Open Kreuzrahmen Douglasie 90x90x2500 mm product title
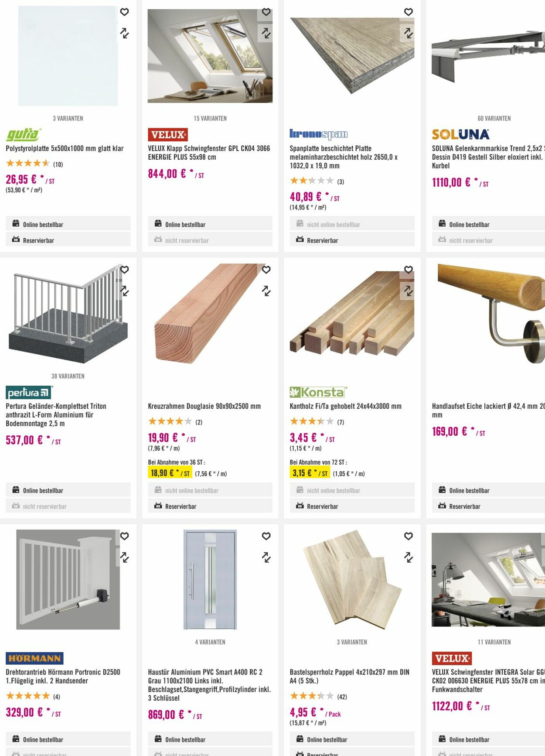The height and width of the screenshot is (756, 545). [x=204, y=406]
